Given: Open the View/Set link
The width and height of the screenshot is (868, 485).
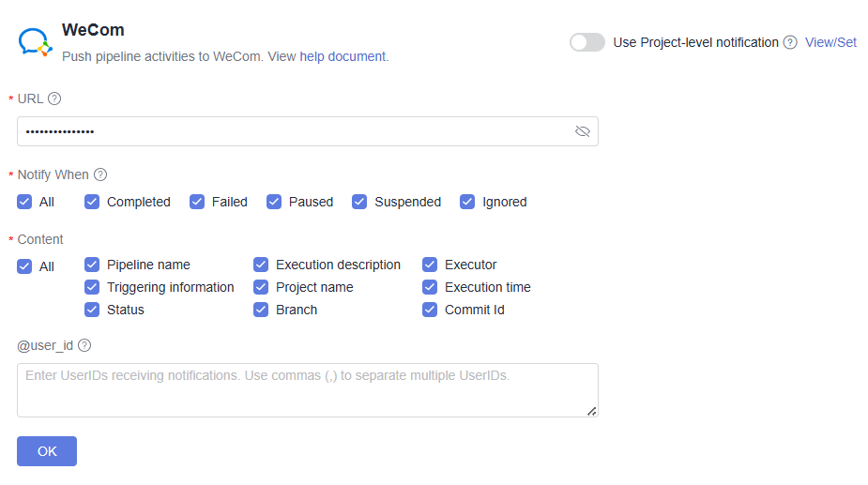Looking at the screenshot, I should pos(830,42).
